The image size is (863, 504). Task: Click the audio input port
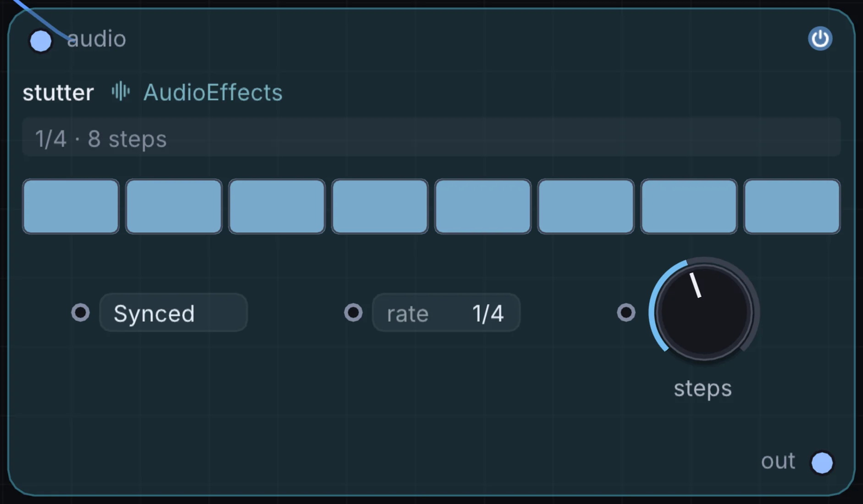coord(41,41)
